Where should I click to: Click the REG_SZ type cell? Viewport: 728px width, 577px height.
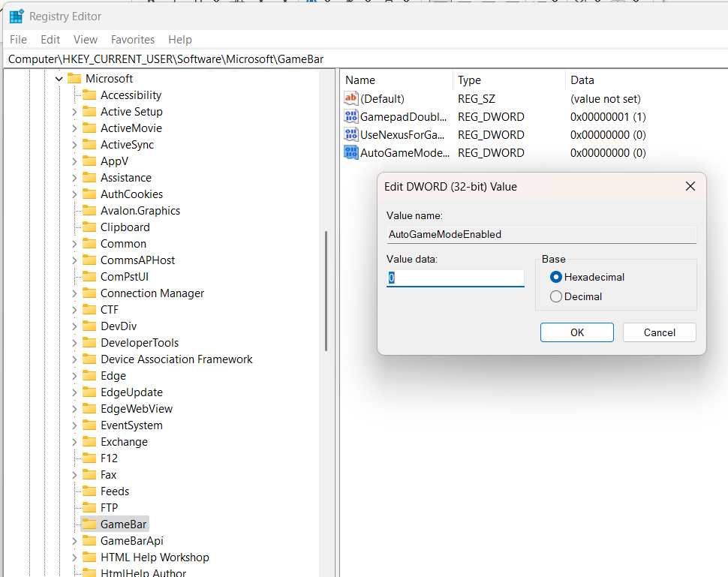tap(477, 99)
